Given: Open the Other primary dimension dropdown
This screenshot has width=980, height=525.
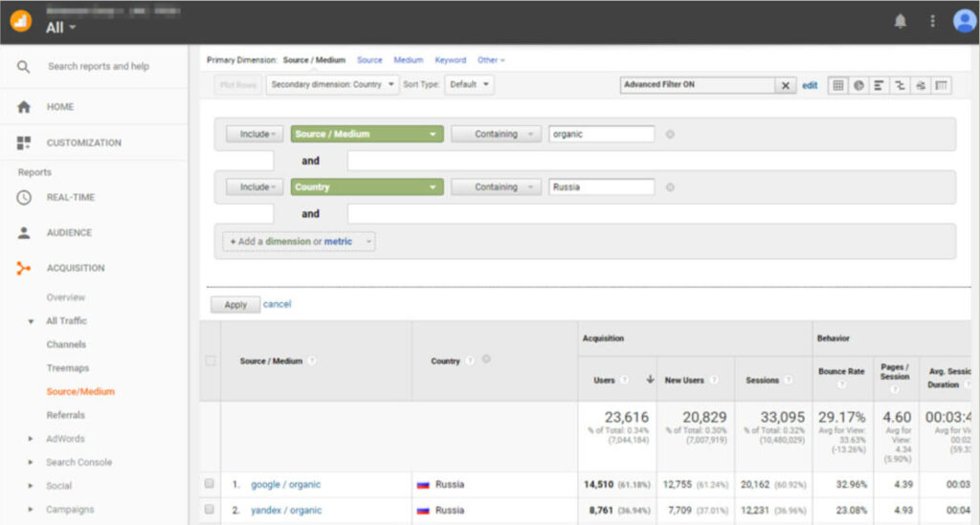Looking at the screenshot, I should [x=491, y=60].
